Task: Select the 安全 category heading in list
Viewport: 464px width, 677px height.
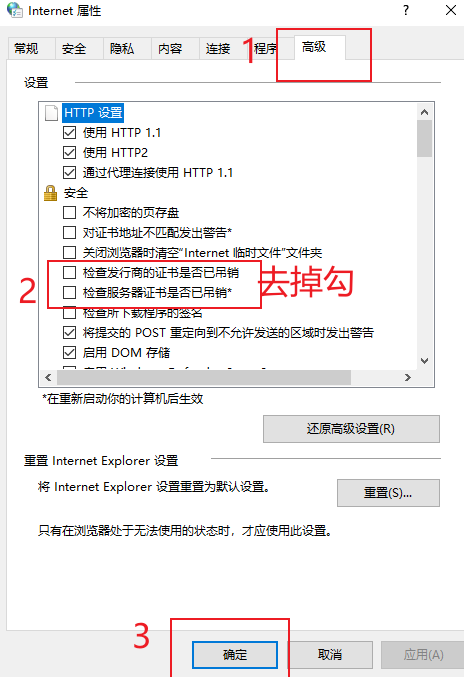Action: coord(76,193)
